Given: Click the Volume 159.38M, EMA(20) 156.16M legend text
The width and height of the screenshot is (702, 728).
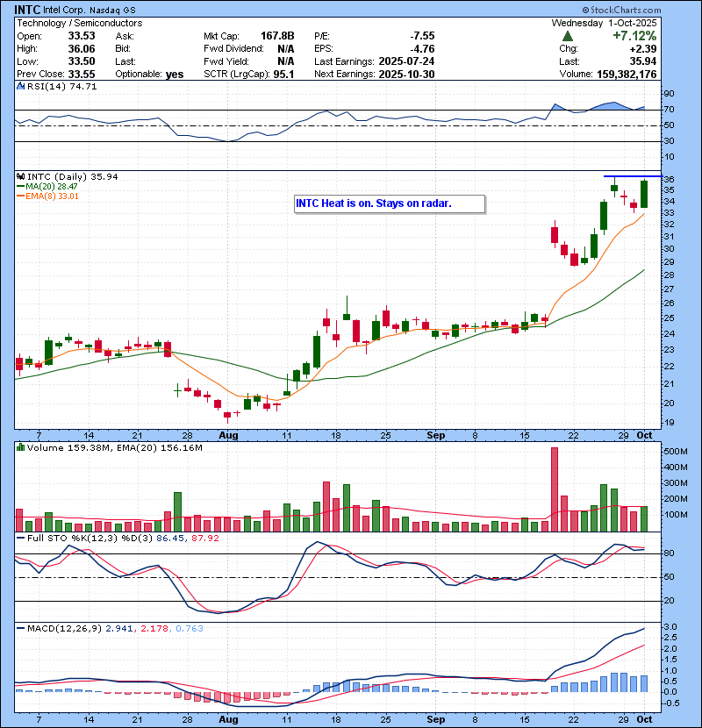Looking at the screenshot, I should [115, 447].
